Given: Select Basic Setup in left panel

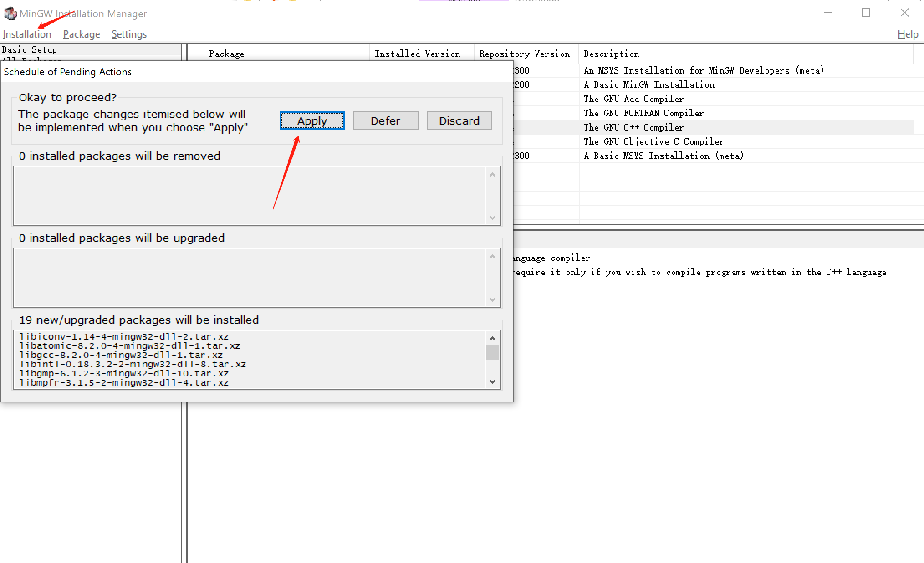Looking at the screenshot, I should [x=29, y=50].
